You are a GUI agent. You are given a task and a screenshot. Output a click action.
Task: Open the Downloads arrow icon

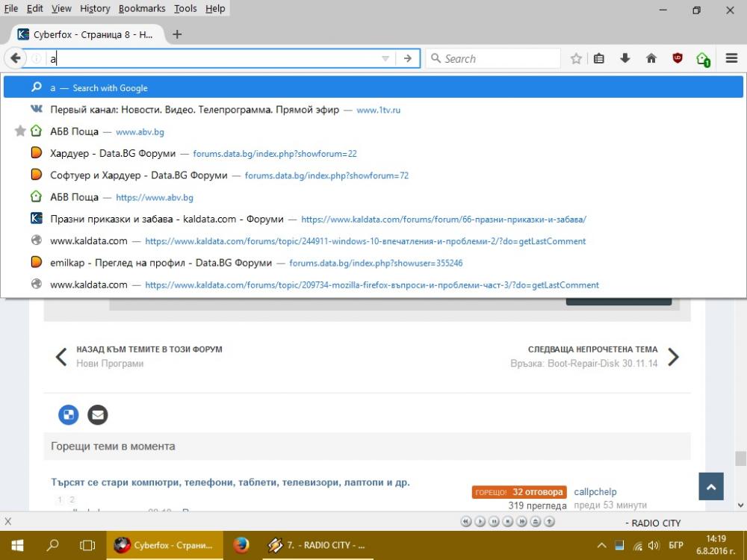coord(625,58)
